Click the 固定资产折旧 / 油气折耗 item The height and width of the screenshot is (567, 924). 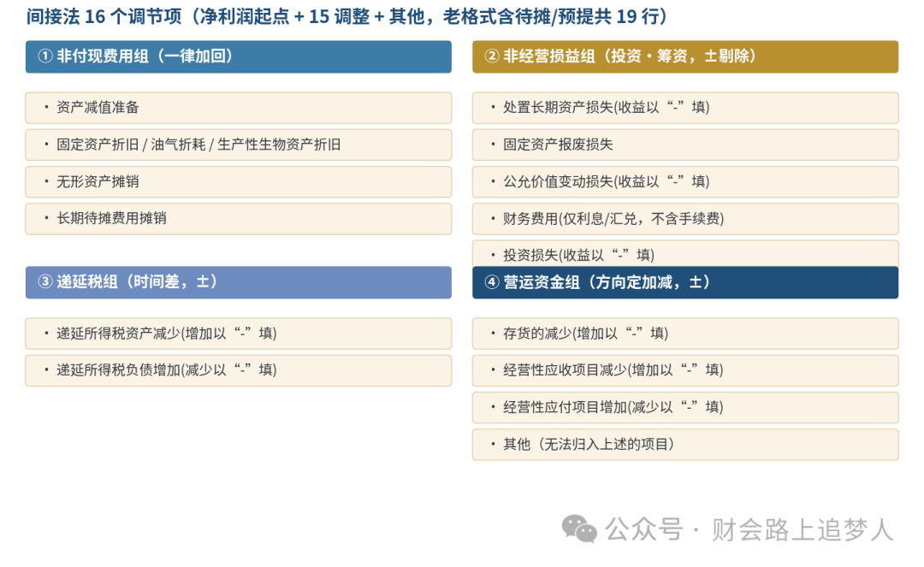click(239, 145)
